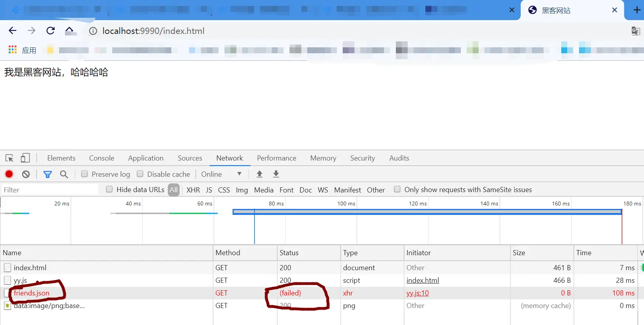Viewport: 644px width, 325px height.
Task: Click the export HAR download arrow icon
Action: coord(276,174)
